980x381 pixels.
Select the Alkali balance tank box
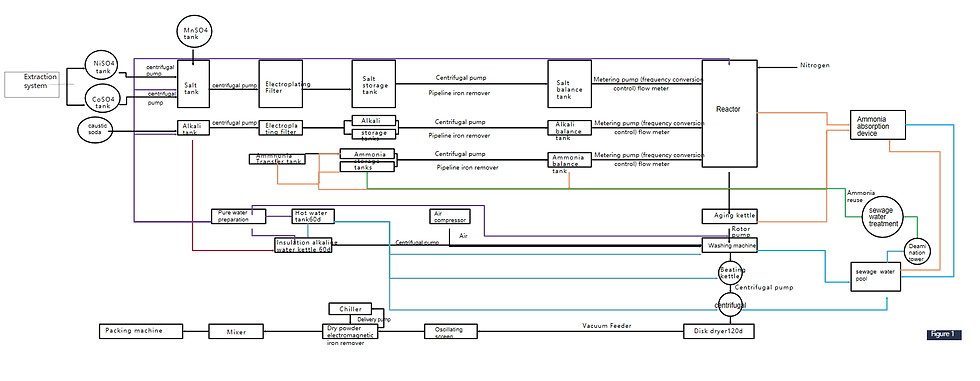[569, 128]
